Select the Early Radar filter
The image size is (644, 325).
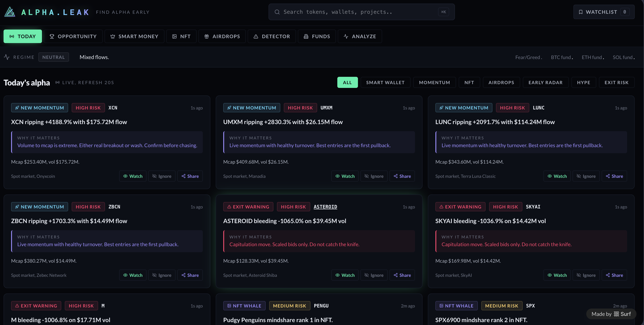pos(545,83)
